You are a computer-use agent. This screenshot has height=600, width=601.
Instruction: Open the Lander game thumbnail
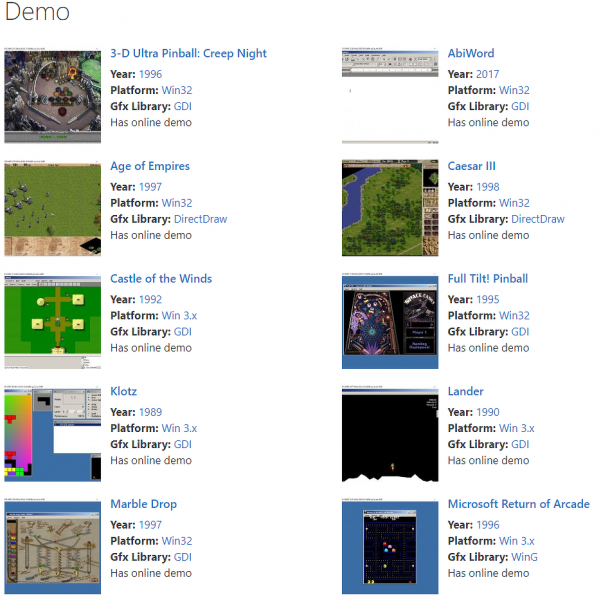[x=390, y=433]
